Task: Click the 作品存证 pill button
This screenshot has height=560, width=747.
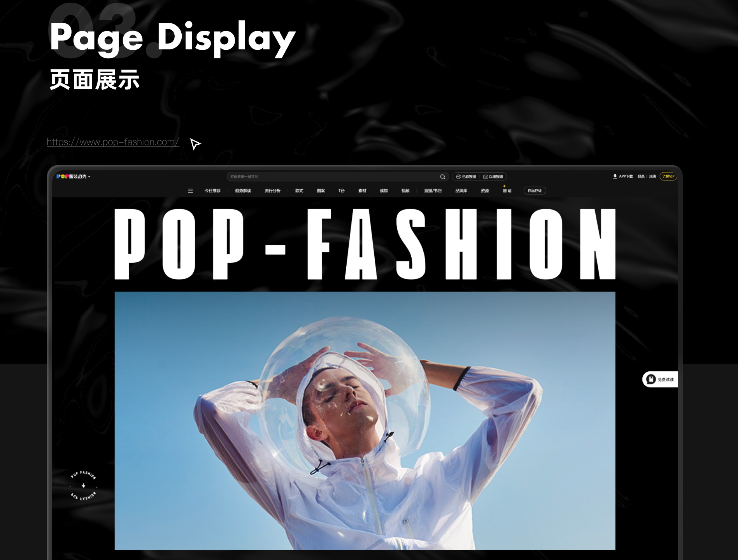Action: pyautogui.click(x=535, y=191)
